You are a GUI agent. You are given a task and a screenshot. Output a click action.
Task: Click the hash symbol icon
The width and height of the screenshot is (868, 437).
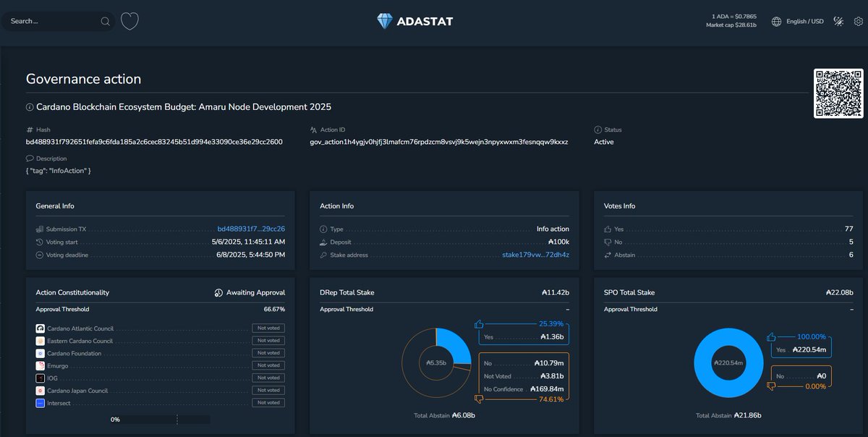[30, 130]
